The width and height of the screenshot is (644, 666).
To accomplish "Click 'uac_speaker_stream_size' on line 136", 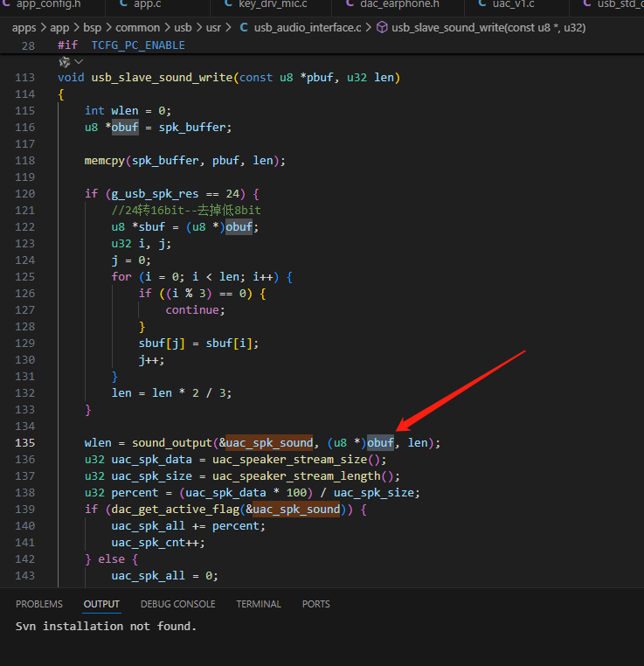I will tap(289, 460).
